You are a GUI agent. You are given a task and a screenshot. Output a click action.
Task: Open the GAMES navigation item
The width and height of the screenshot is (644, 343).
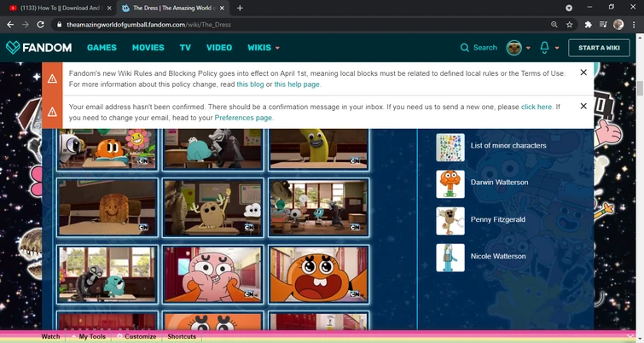(x=102, y=48)
